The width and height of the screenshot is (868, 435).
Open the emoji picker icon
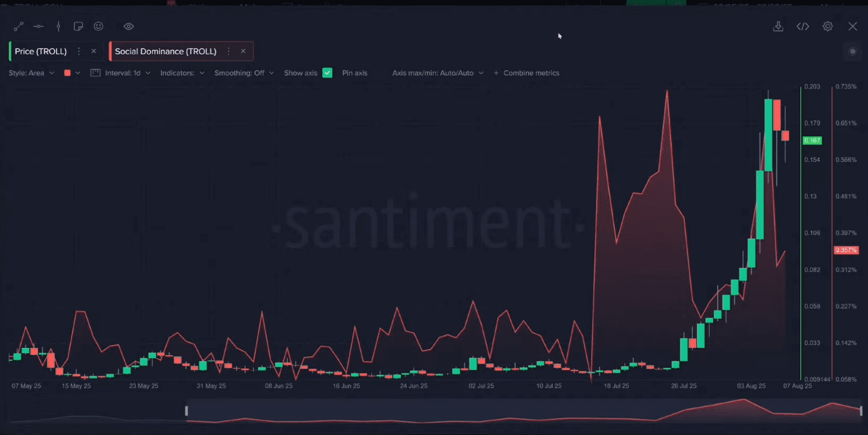pos(99,27)
